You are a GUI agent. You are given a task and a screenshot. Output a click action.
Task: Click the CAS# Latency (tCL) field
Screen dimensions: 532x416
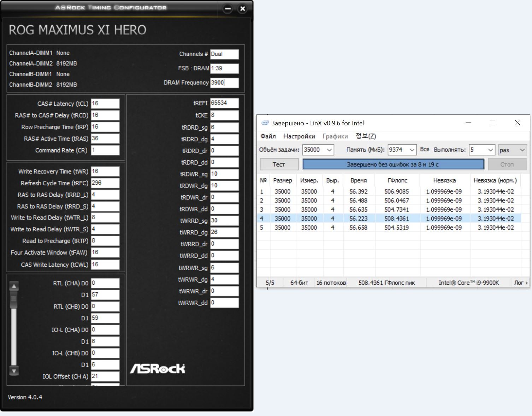(x=105, y=103)
